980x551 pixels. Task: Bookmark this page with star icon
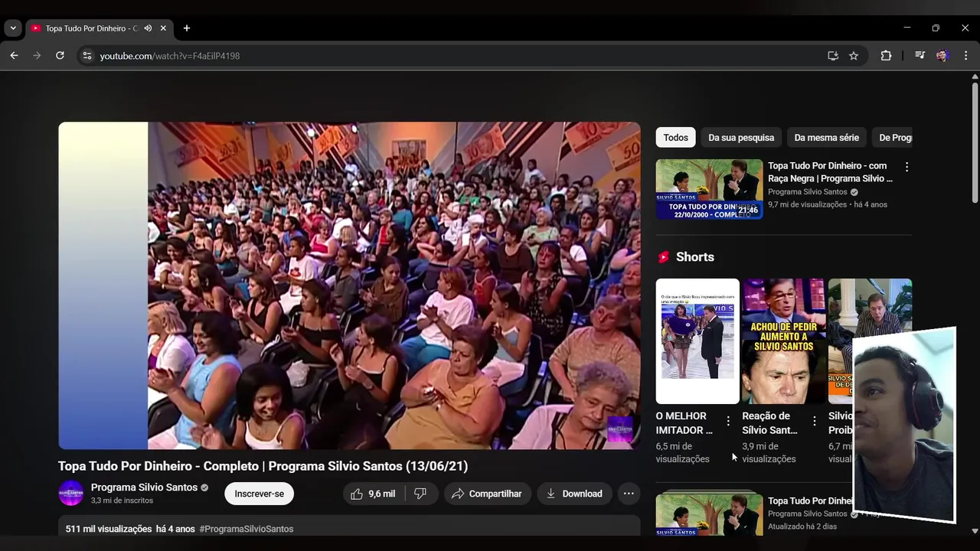coord(854,56)
